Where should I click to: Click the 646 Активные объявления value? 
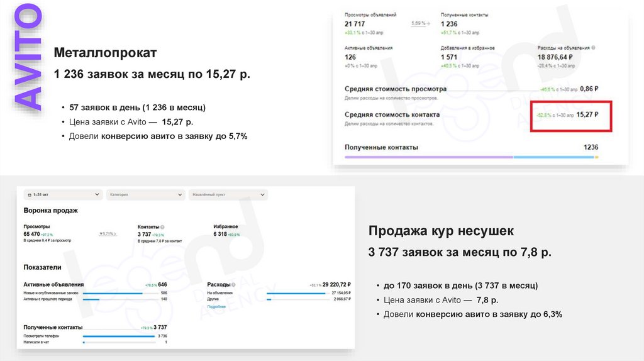click(163, 284)
